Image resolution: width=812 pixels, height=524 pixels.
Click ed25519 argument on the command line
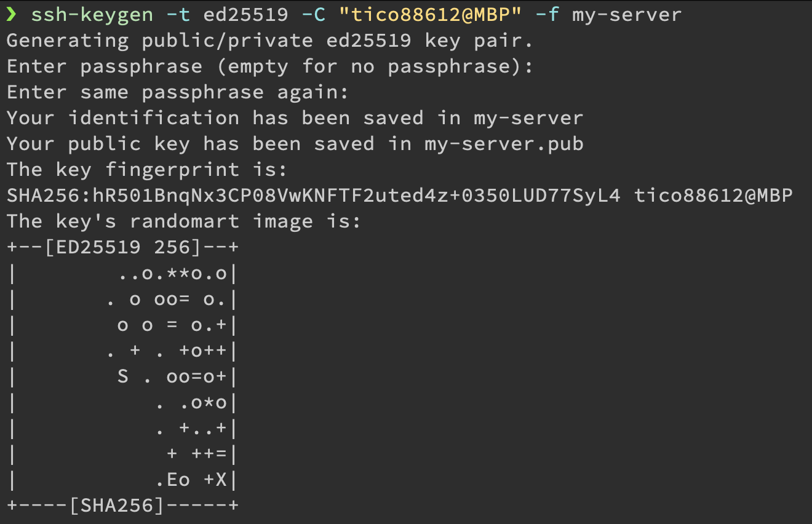point(245,14)
